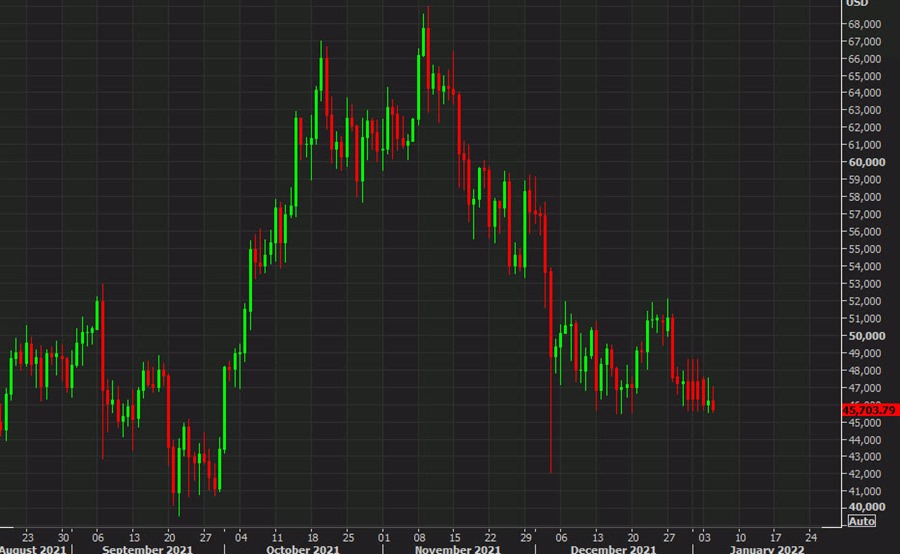Click the January 2022 month label
The height and width of the screenshot is (554, 900).
pos(768,547)
